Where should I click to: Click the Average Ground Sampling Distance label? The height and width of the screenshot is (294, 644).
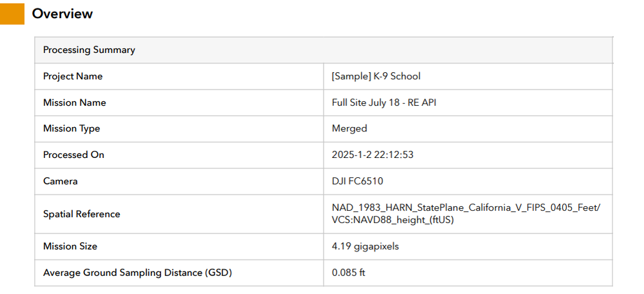(137, 273)
